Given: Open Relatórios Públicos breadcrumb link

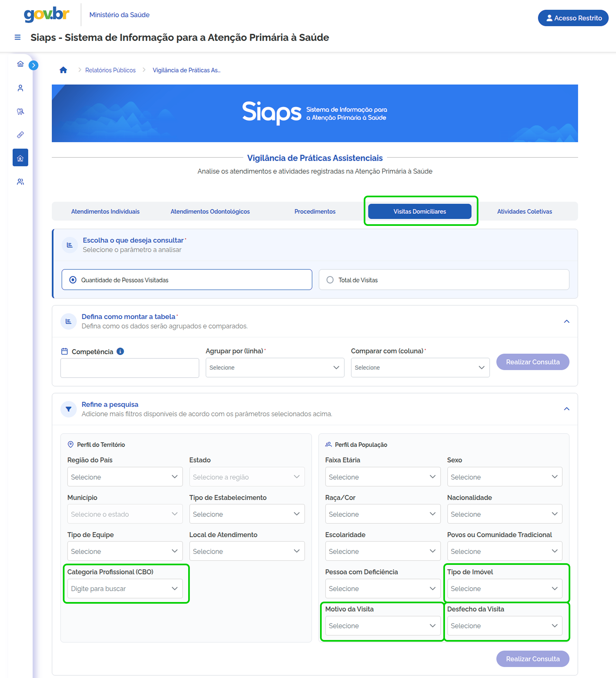Looking at the screenshot, I should [110, 70].
